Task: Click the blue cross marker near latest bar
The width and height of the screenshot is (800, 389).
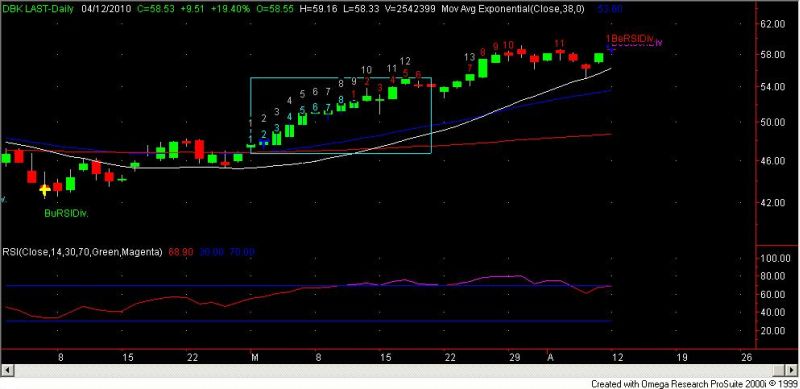Action: pyautogui.click(x=611, y=49)
